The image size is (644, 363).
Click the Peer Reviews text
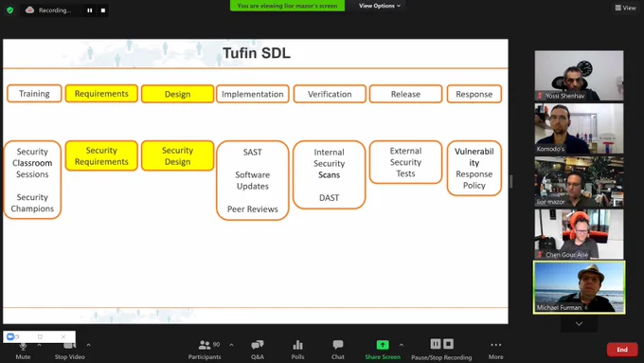coord(253,209)
